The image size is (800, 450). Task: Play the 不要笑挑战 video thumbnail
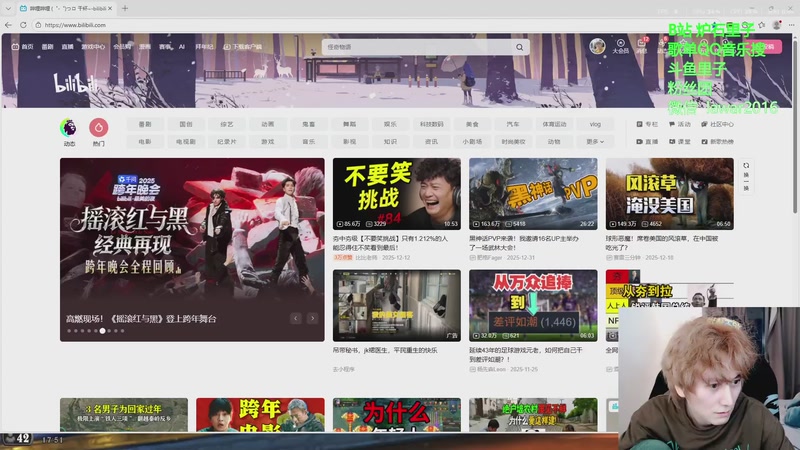click(396, 193)
